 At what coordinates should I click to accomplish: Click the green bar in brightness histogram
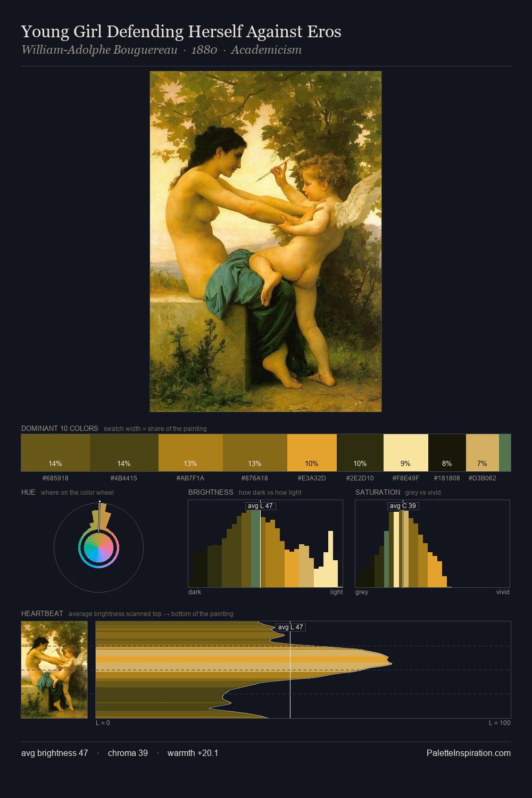(x=255, y=549)
